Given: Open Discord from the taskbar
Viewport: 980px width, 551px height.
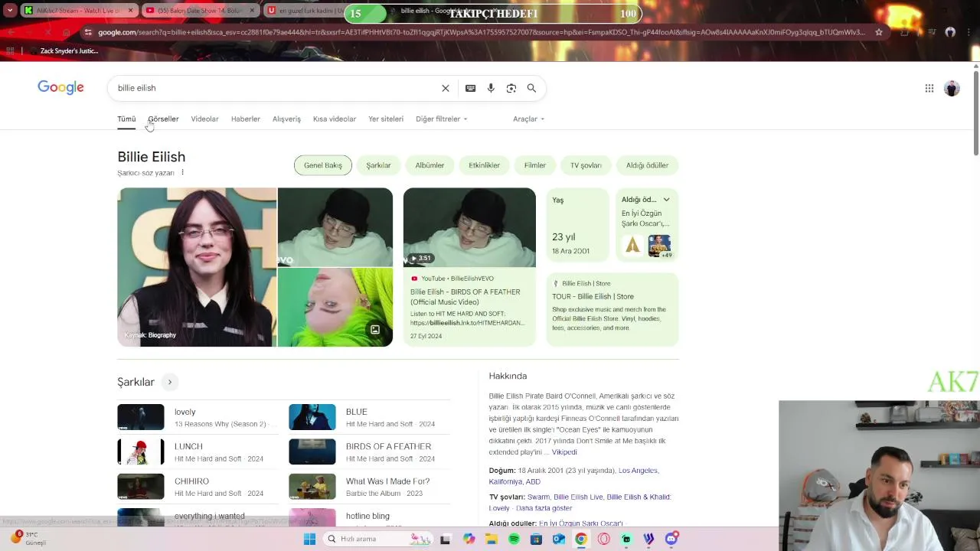Looking at the screenshot, I should pos(671,539).
